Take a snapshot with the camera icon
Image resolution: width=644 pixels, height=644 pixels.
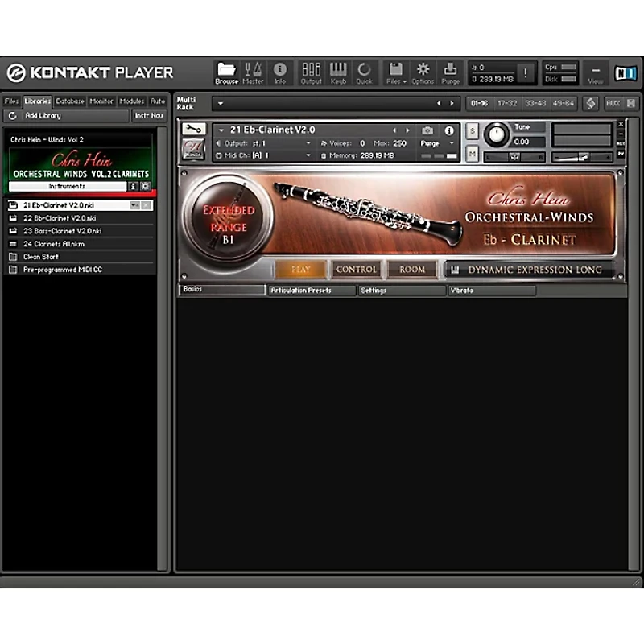pyautogui.click(x=427, y=130)
